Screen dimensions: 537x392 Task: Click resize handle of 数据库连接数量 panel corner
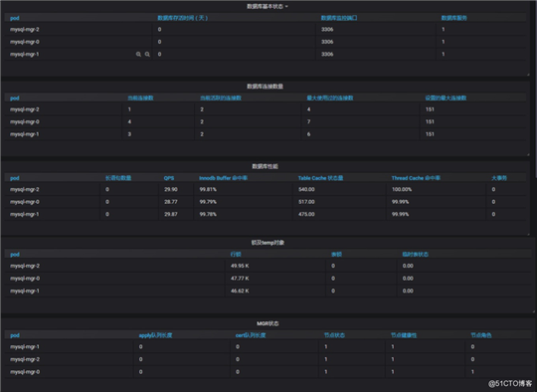coord(528,154)
